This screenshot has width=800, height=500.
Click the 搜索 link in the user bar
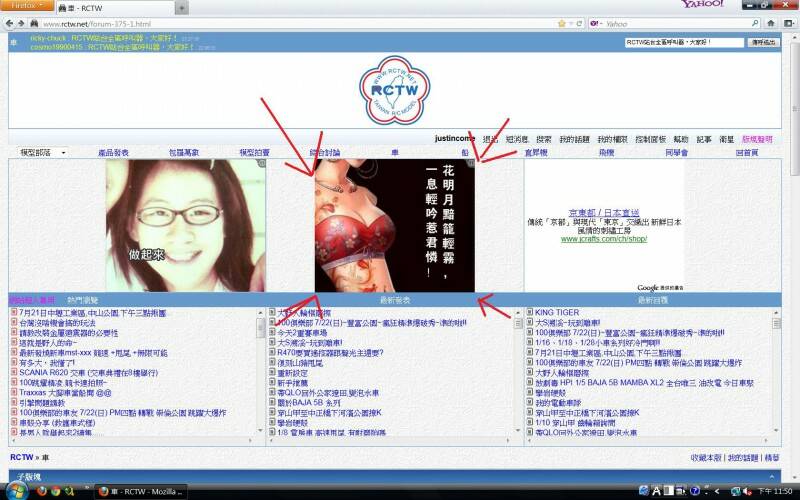pyautogui.click(x=544, y=139)
